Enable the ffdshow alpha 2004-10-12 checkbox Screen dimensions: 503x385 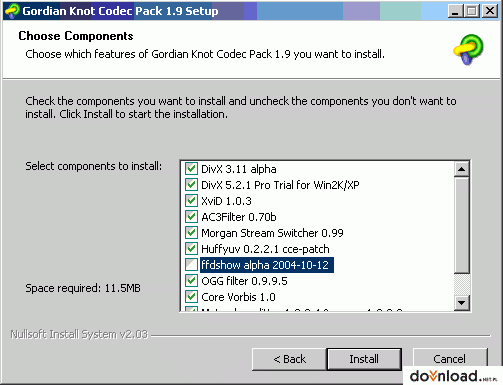tap(191, 265)
